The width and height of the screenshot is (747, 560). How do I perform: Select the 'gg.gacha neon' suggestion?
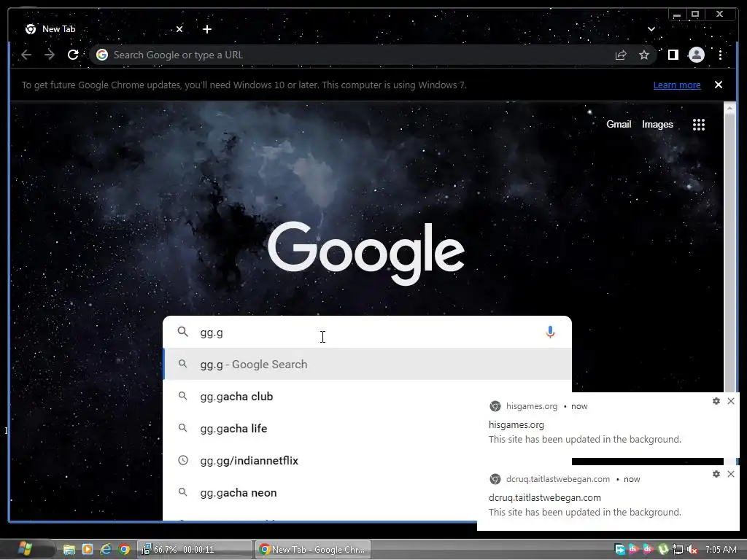coord(320,493)
